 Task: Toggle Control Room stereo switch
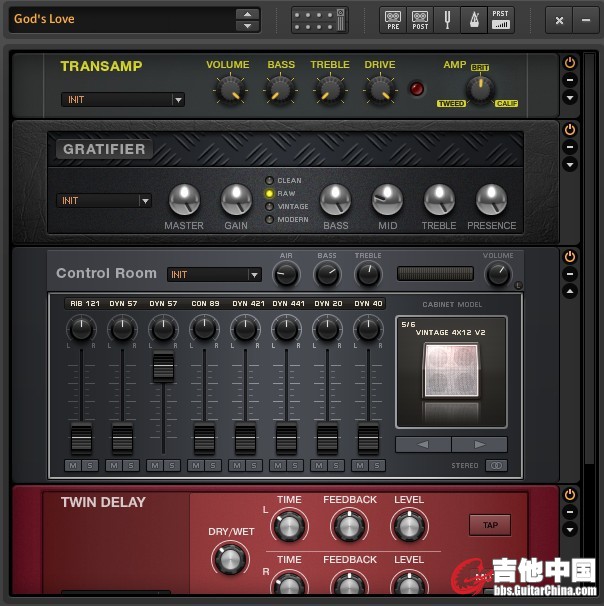point(495,465)
